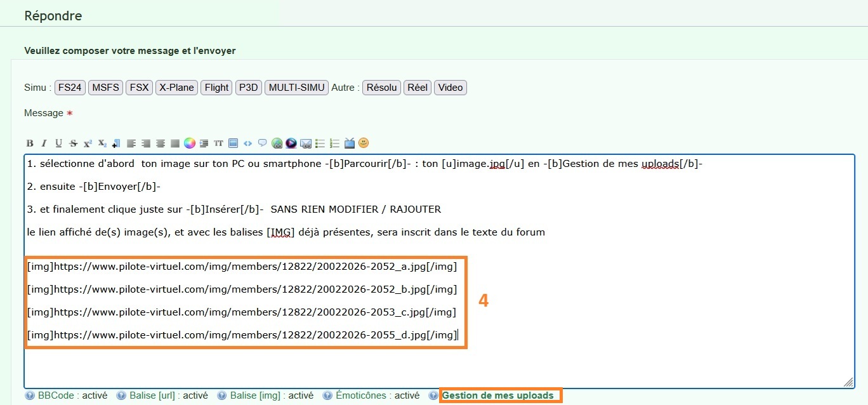This screenshot has height=405, width=868.
Task: Insert a quote with the speech bubble icon
Action: click(x=262, y=143)
